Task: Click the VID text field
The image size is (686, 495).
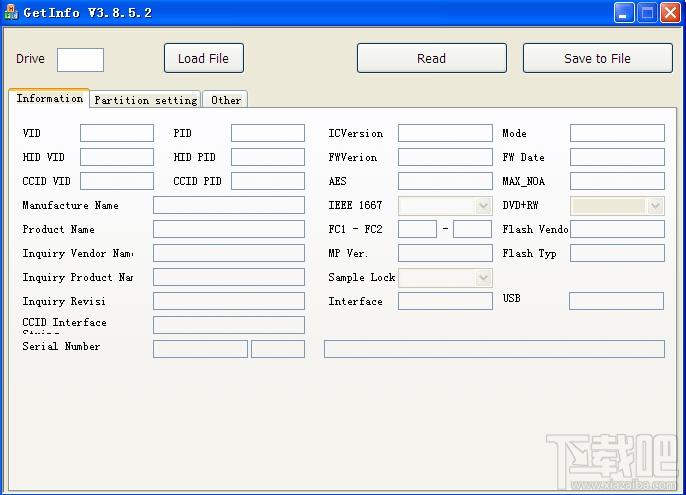Action: pyautogui.click(x=117, y=133)
